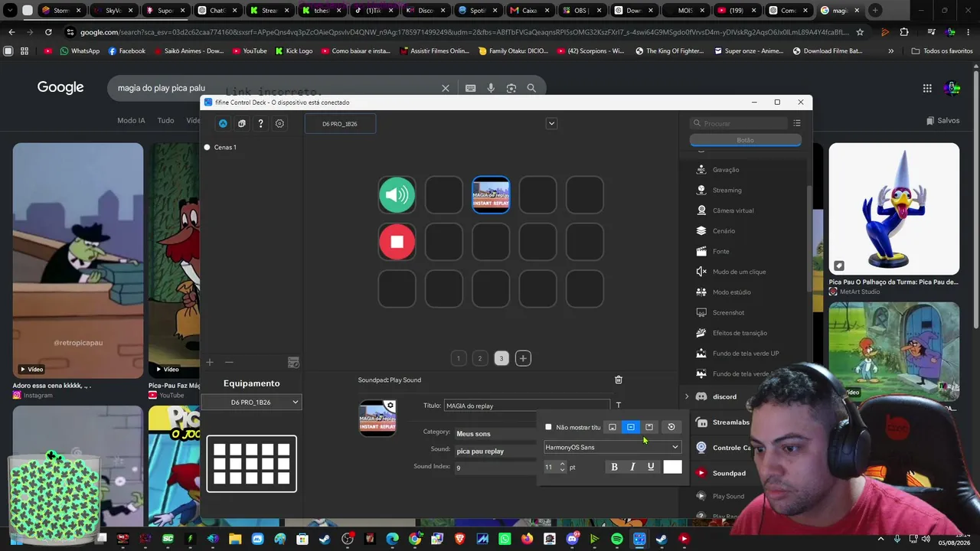Select the MAGIA do replay deck key

point(491,195)
